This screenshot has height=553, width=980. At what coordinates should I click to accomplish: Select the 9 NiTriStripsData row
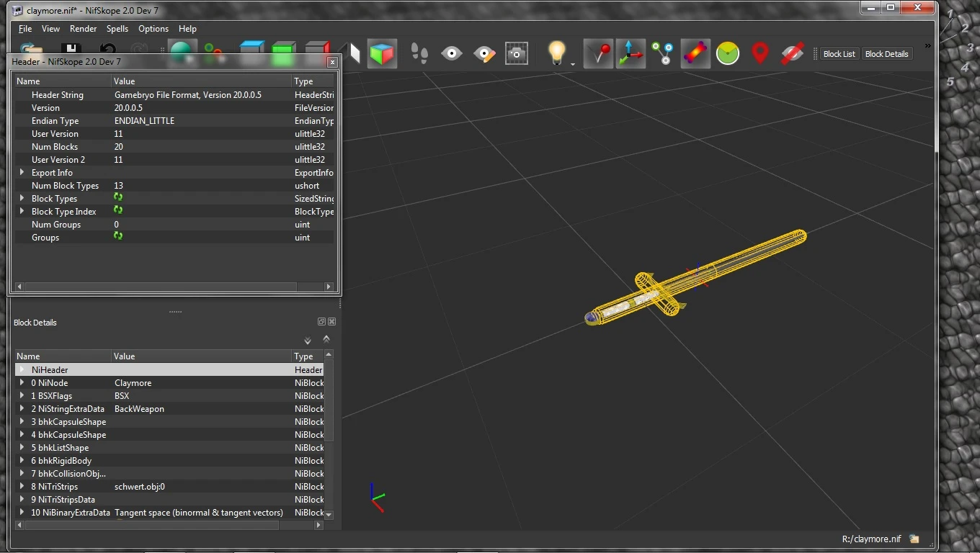pos(170,499)
